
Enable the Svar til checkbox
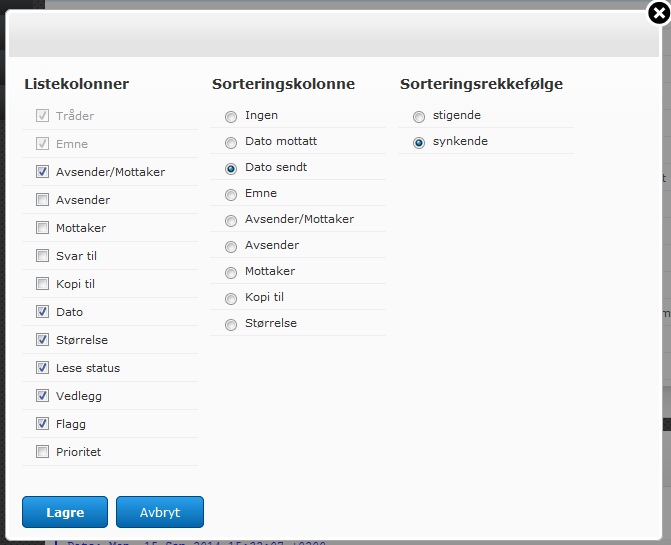42,256
